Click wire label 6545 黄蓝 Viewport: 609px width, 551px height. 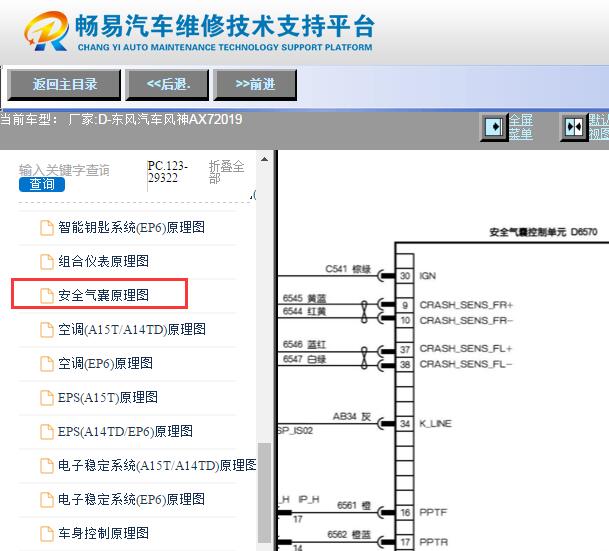pyautogui.click(x=304, y=298)
